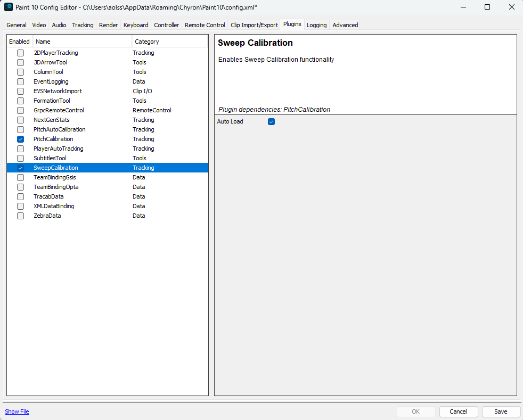Sort by the Enabled column header
Screen dimensions: 523x420
pos(19,42)
